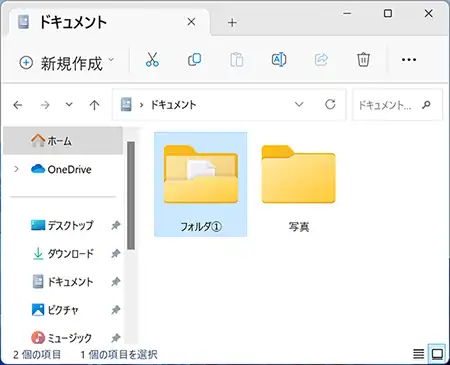Screen dimensions: 450x365
Task: Click the navigation pane scrollbar thumb
Action: tap(131, 196)
